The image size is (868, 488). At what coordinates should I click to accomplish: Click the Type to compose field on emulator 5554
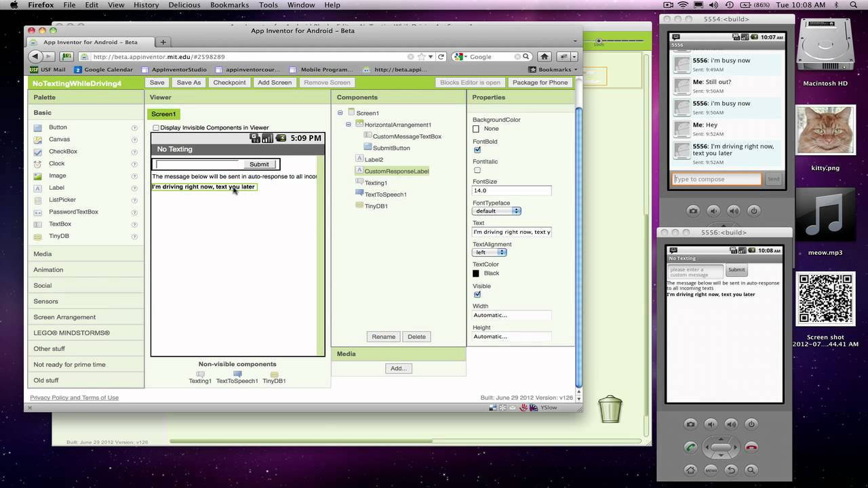pyautogui.click(x=717, y=179)
